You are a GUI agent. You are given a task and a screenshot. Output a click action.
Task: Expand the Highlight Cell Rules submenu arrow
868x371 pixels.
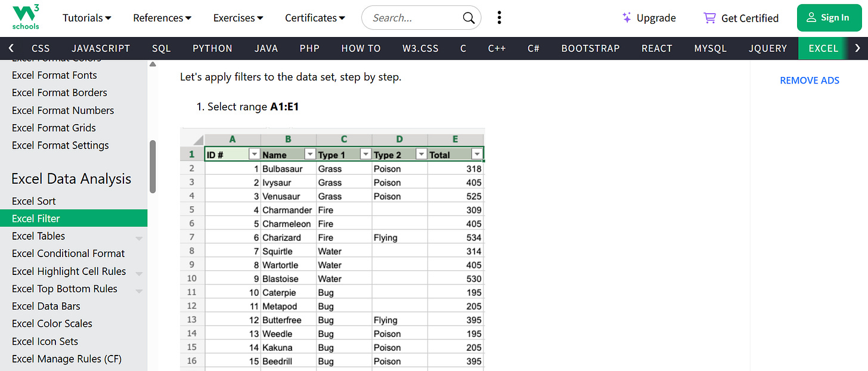[139, 274]
